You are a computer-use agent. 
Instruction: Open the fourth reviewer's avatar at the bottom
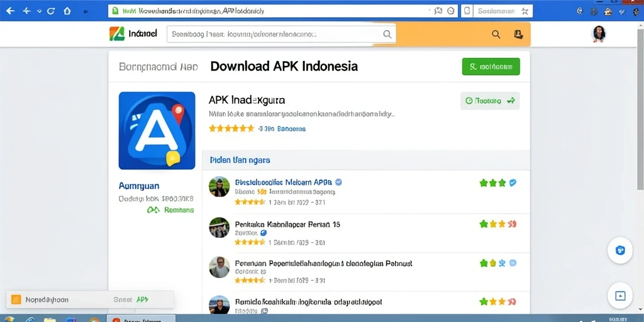(219, 305)
